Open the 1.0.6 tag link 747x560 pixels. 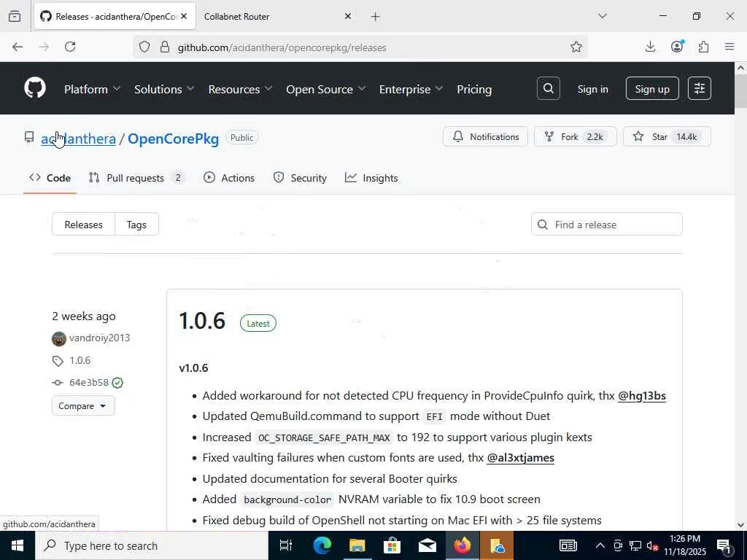coord(80,360)
